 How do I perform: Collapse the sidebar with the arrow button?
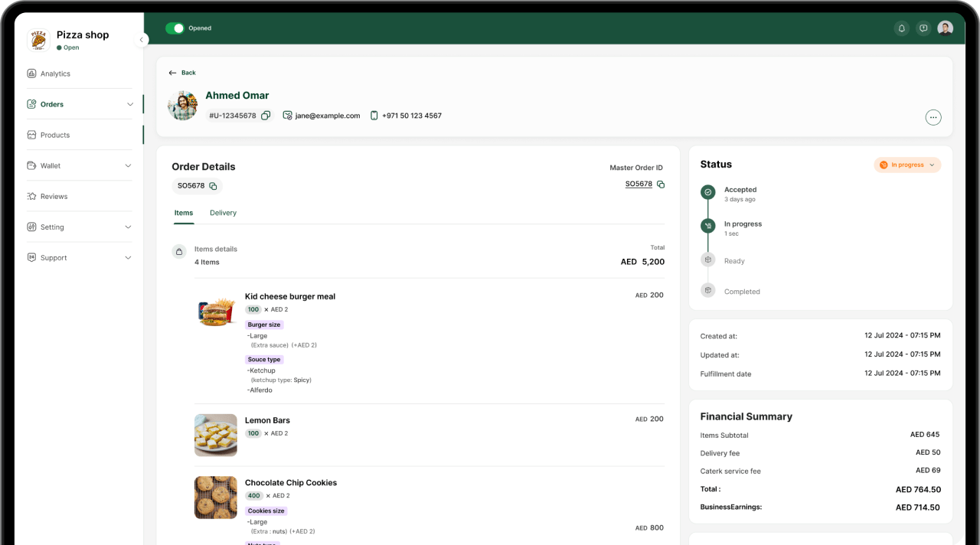(x=141, y=40)
